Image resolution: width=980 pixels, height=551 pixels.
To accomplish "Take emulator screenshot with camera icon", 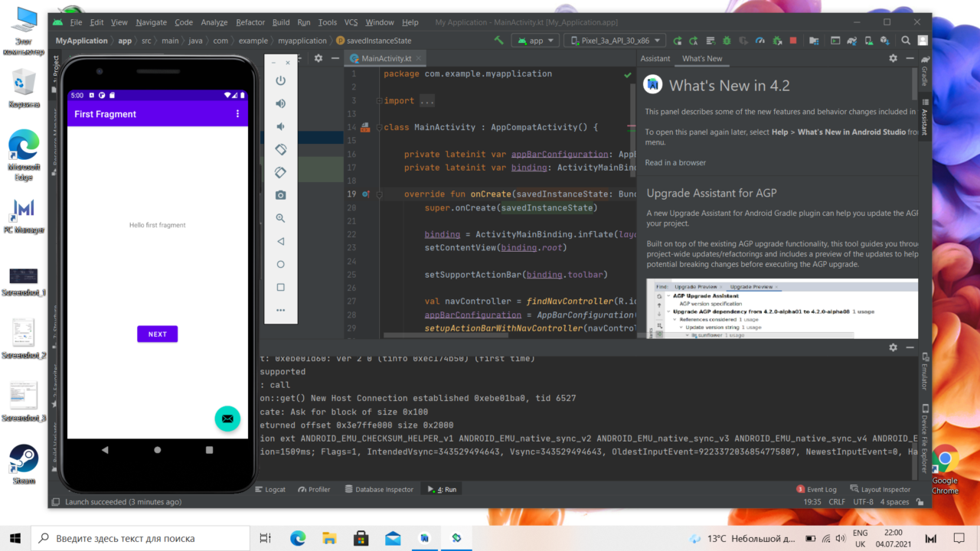I will point(281,195).
